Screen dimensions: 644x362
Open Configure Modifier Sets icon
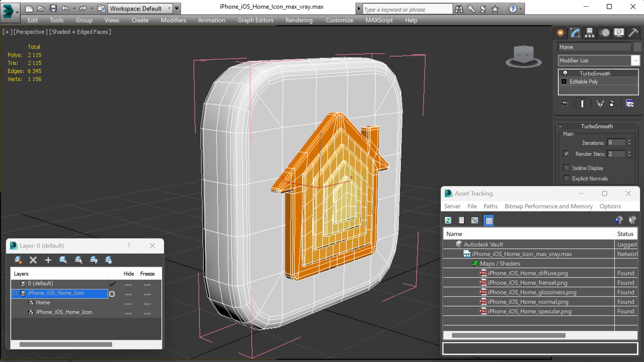click(x=630, y=103)
